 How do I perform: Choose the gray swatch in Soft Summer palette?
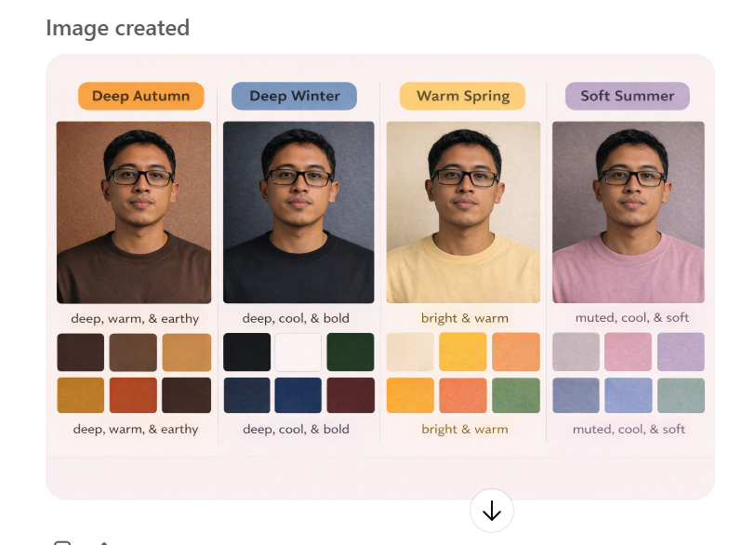click(577, 352)
